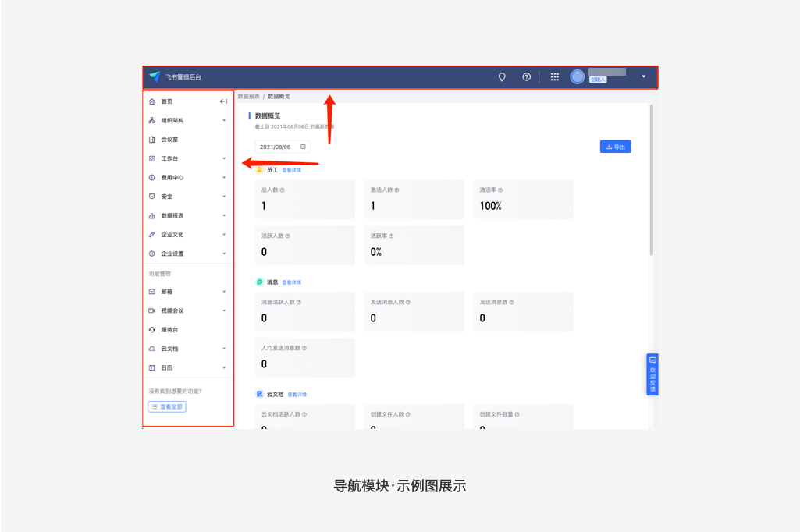Click the green 消息 section icon

[x=260, y=282]
